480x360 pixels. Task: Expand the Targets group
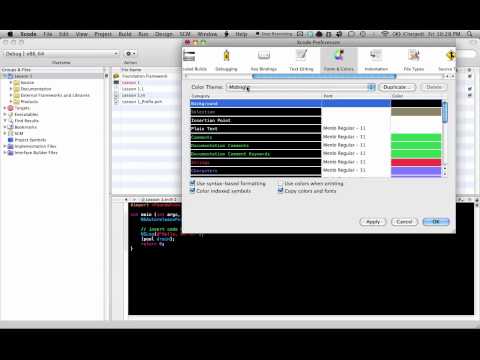5,108
